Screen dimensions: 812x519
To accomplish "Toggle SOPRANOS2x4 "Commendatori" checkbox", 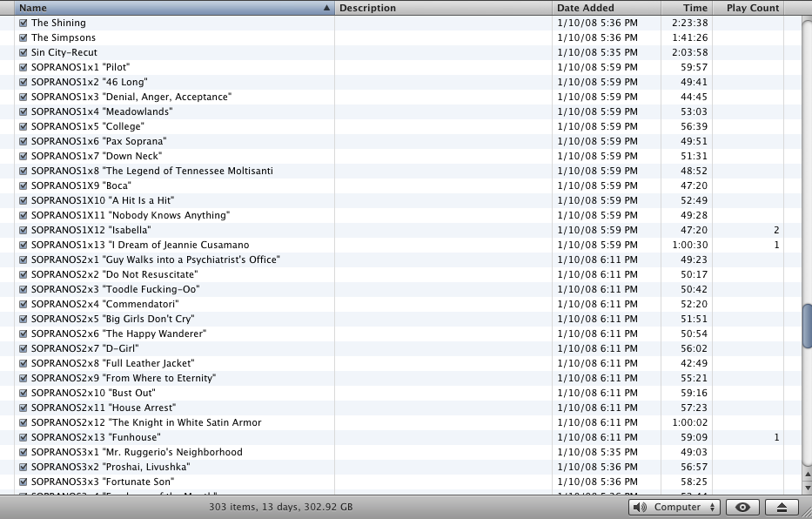I will 23,304.
